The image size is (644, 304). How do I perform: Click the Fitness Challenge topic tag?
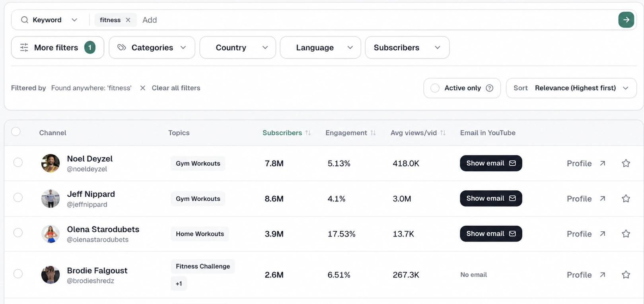(x=203, y=266)
